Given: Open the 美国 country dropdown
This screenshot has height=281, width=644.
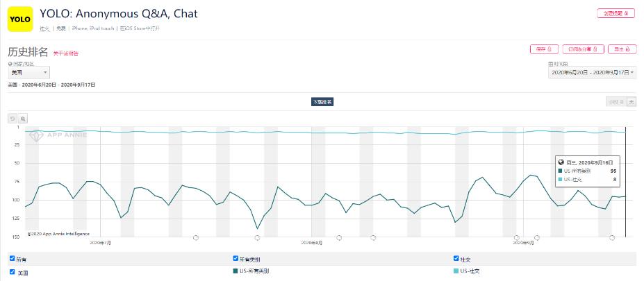Looking at the screenshot, I should pos(28,72).
